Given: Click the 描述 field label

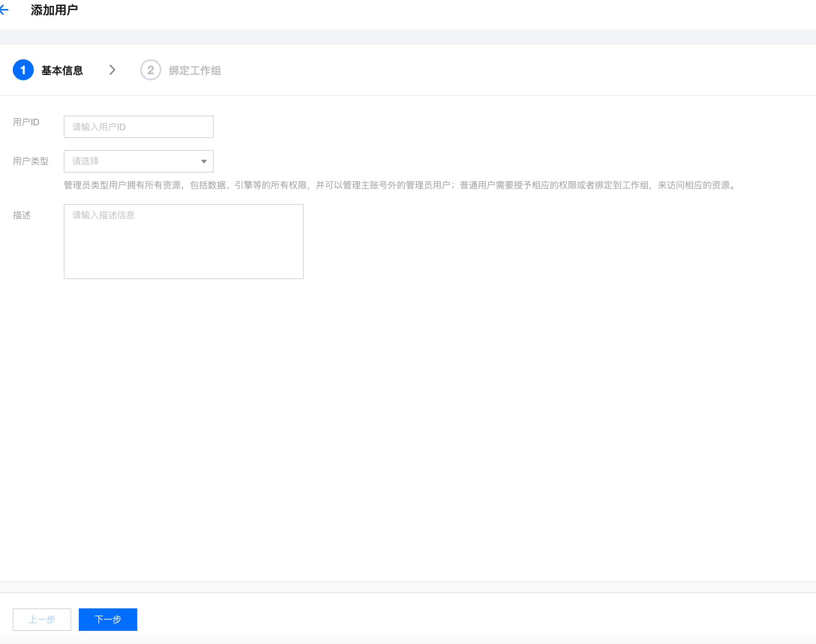Looking at the screenshot, I should tap(22, 215).
